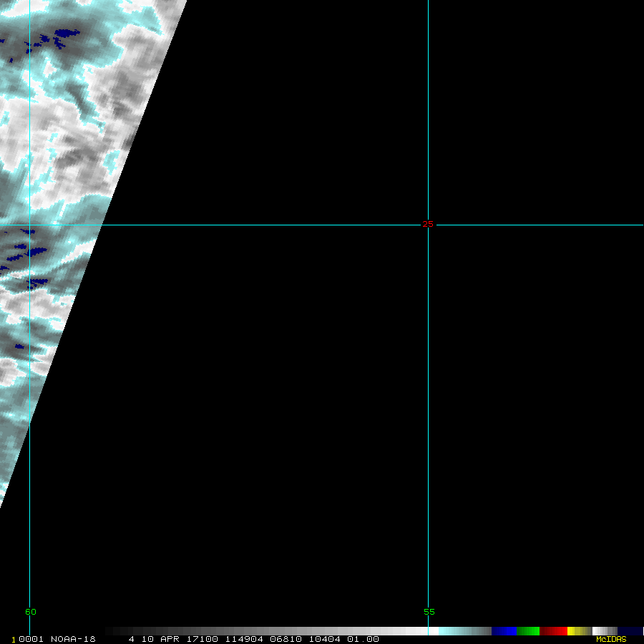Click the blue segment of color bar
This screenshot has width=644, height=644.
pyautogui.click(x=504, y=631)
